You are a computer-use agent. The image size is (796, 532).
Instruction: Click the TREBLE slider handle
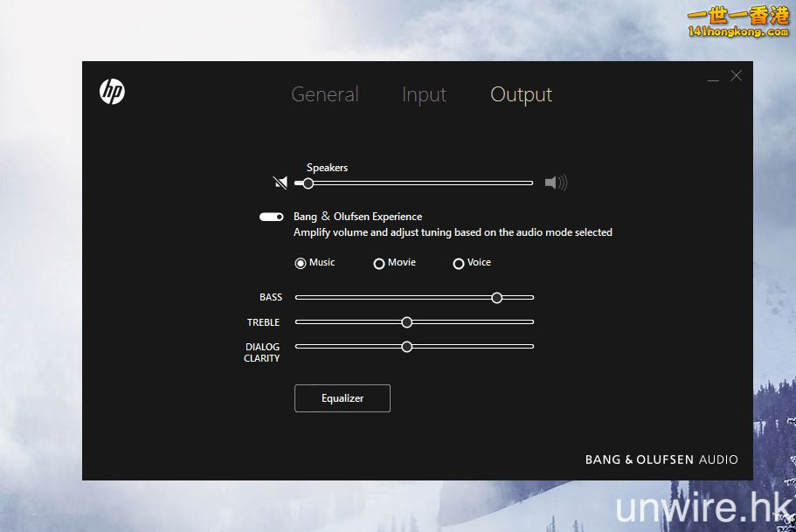click(406, 321)
